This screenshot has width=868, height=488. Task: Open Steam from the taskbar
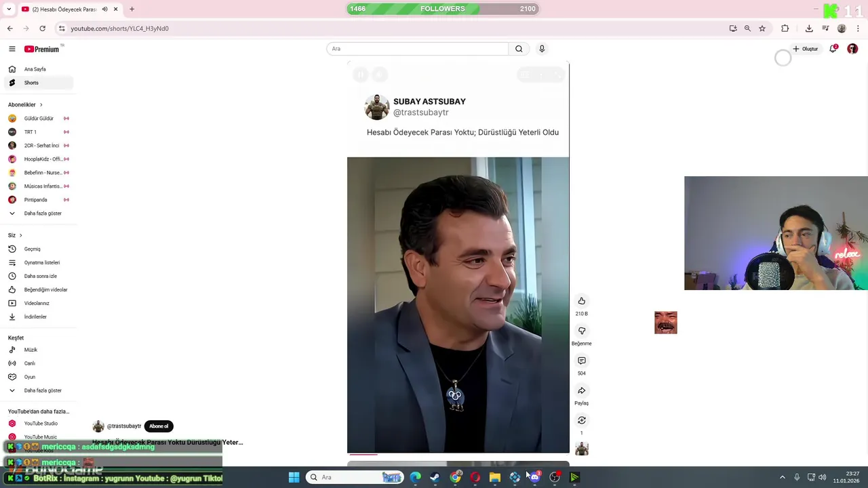435,477
